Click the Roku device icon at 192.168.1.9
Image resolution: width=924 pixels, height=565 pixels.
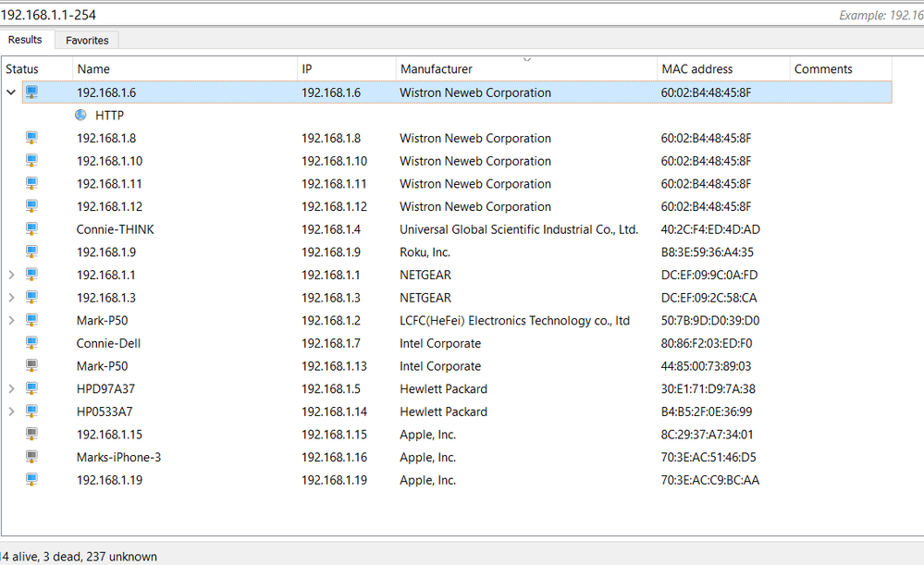click(31, 252)
